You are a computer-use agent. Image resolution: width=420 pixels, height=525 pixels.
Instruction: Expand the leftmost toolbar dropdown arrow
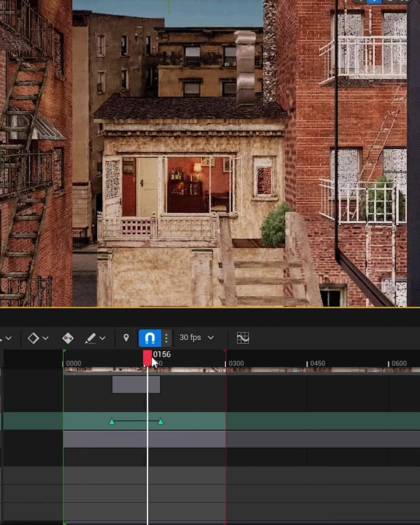click(8, 338)
